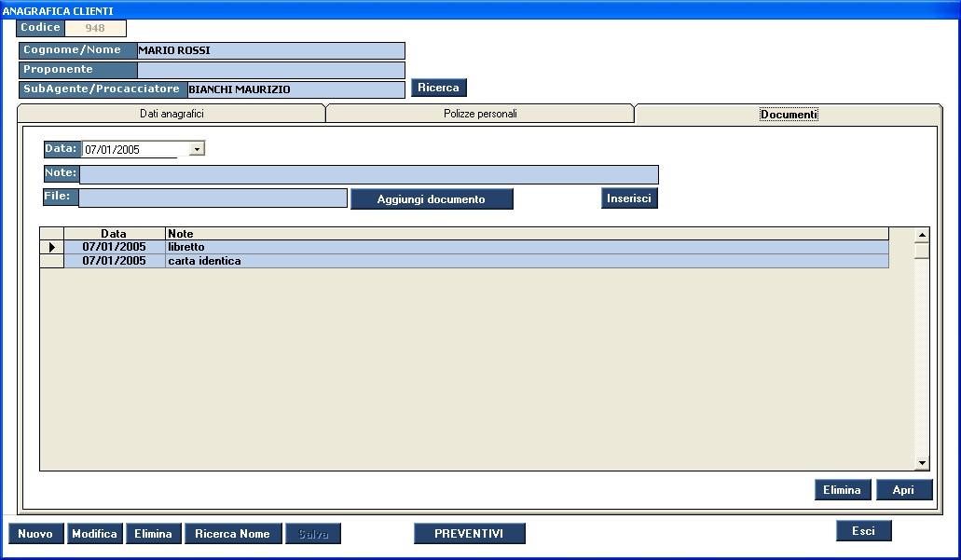Click the SubAgente field BIANCHI MAURIZIO
Screen dimensions: 961x560
(296, 89)
